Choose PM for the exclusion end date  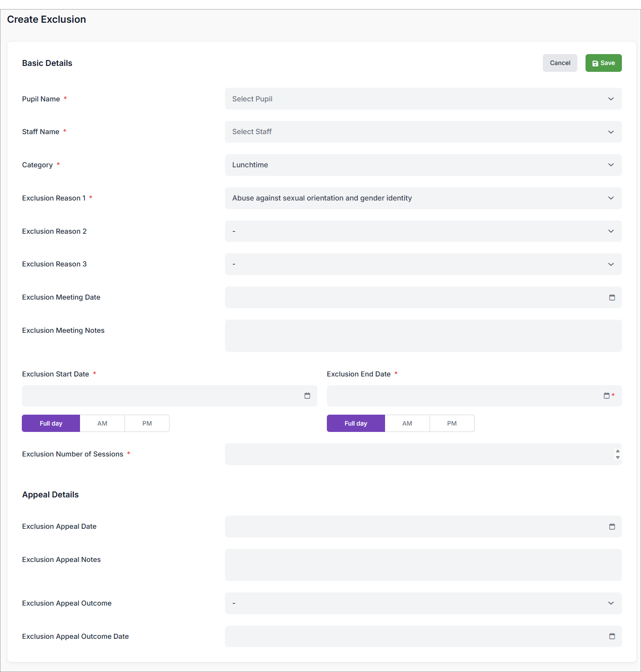[x=451, y=423]
